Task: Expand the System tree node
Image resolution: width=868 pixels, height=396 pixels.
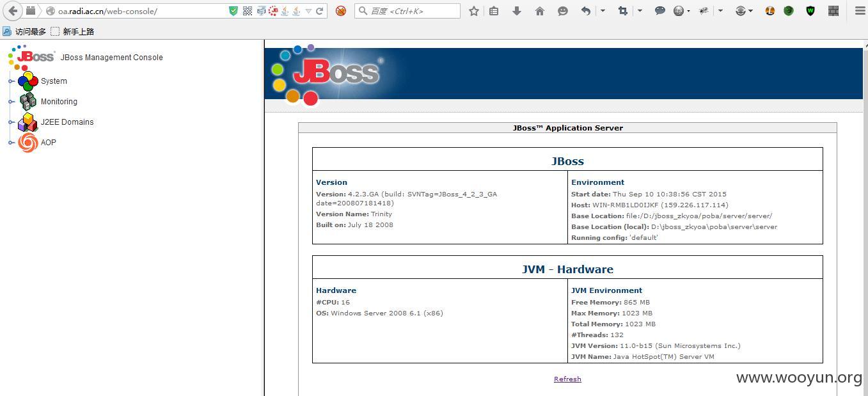Action: 11,81
